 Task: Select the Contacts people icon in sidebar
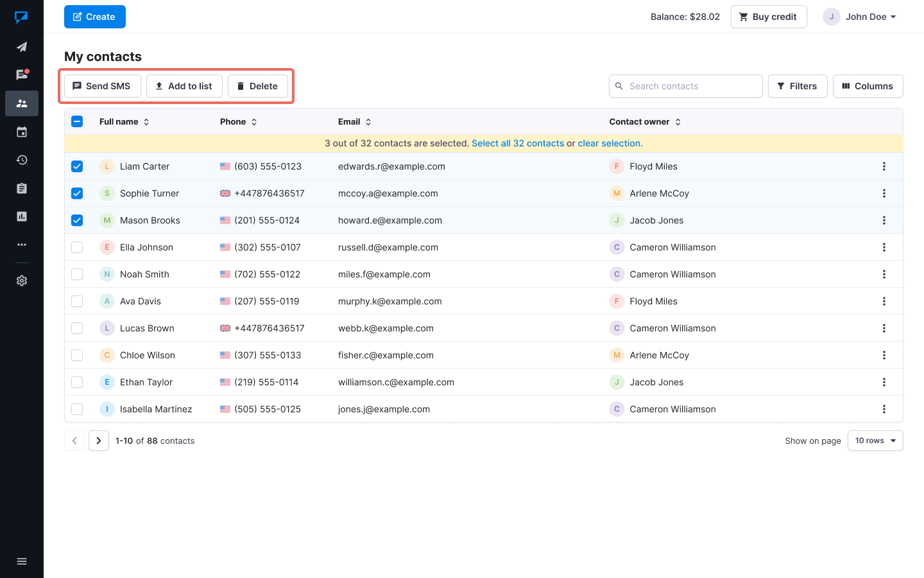pyautogui.click(x=22, y=103)
